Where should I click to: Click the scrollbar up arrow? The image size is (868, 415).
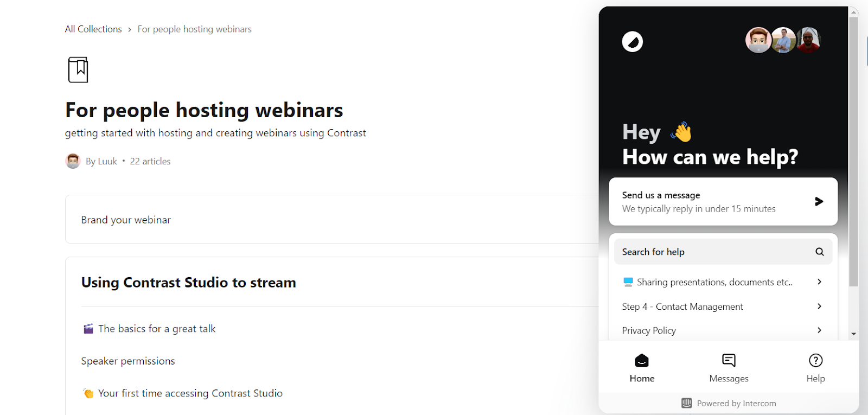(853, 11)
